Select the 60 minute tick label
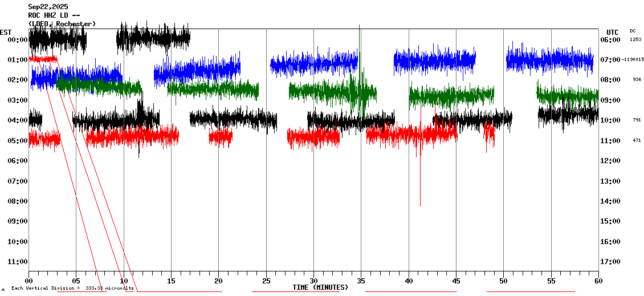This screenshot has height=296, width=644. click(598, 281)
